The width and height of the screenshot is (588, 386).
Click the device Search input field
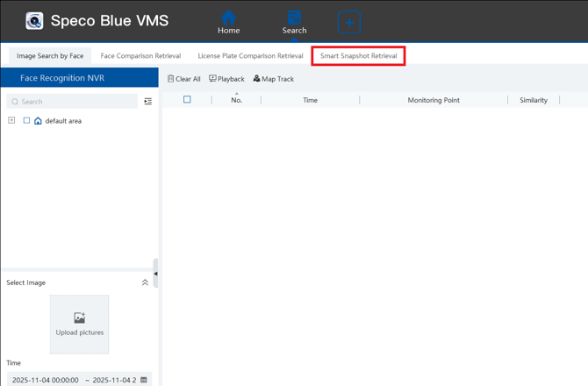75,102
